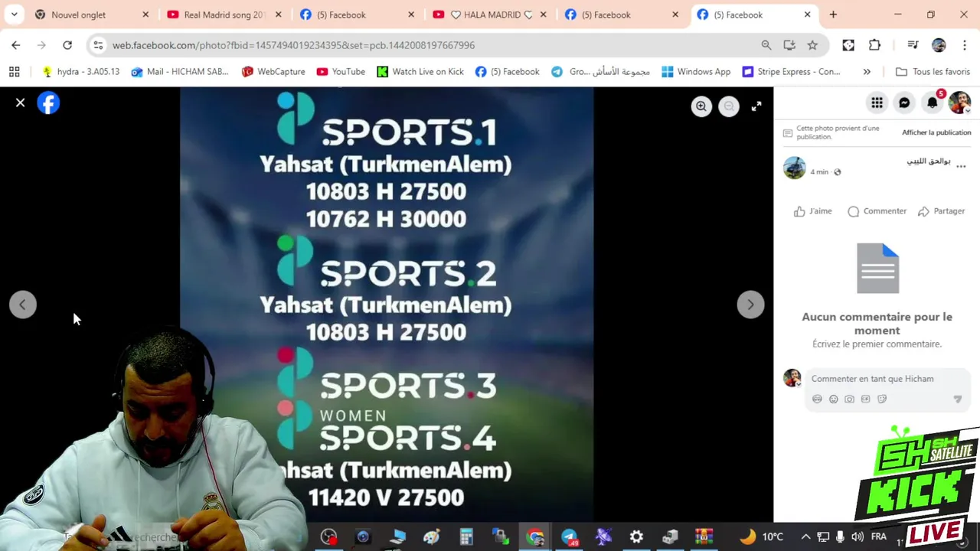Viewport: 980px width, 551px height.
Task: Open Facebook notifications bell
Action: coord(932,103)
